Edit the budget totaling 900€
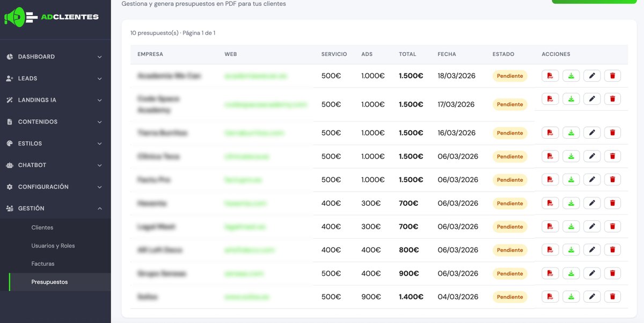644x323 pixels. pos(592,274)
